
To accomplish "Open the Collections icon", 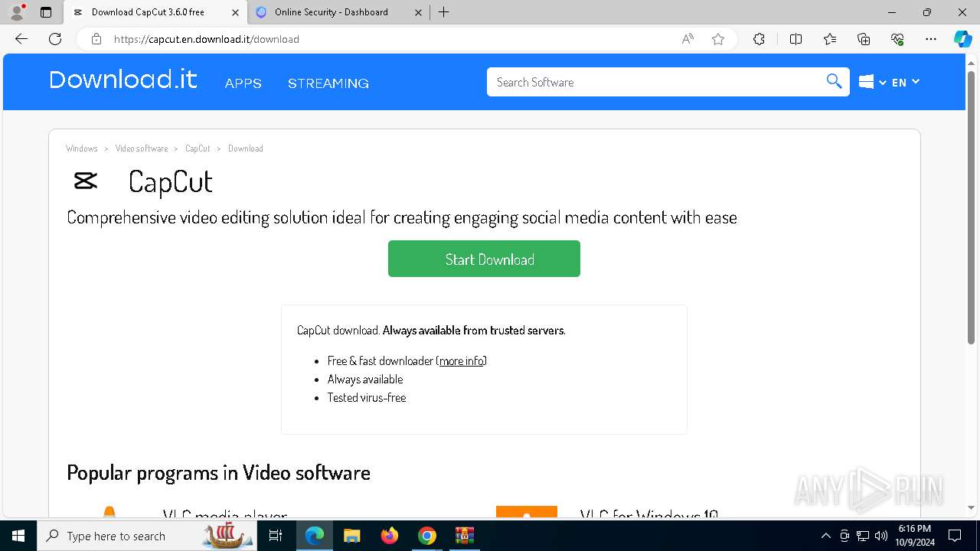I will pos(864,39).
